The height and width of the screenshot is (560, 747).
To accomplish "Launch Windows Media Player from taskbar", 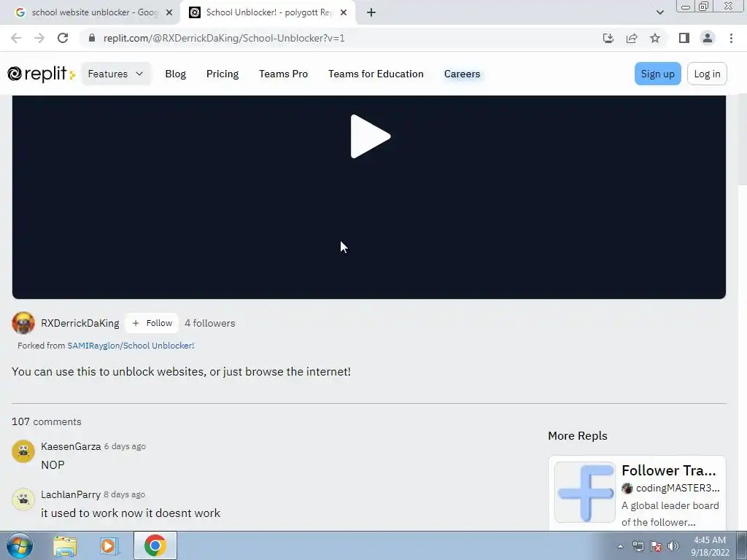I will point(109,545).
